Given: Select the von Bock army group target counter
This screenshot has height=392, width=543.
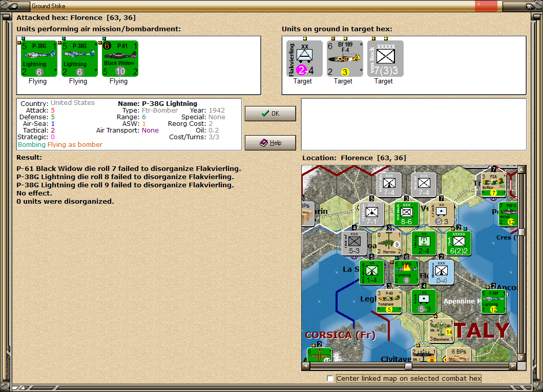Looking at the screenshot, I should (385, 58).
